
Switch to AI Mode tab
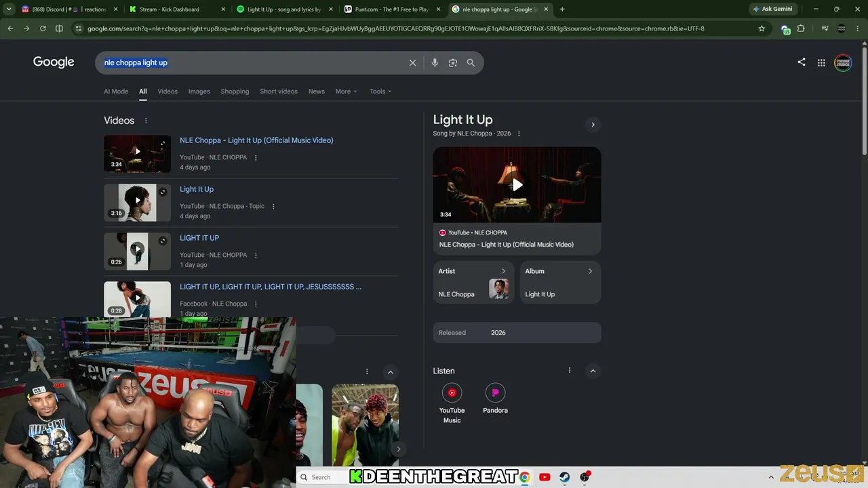[x=116, y=91]
